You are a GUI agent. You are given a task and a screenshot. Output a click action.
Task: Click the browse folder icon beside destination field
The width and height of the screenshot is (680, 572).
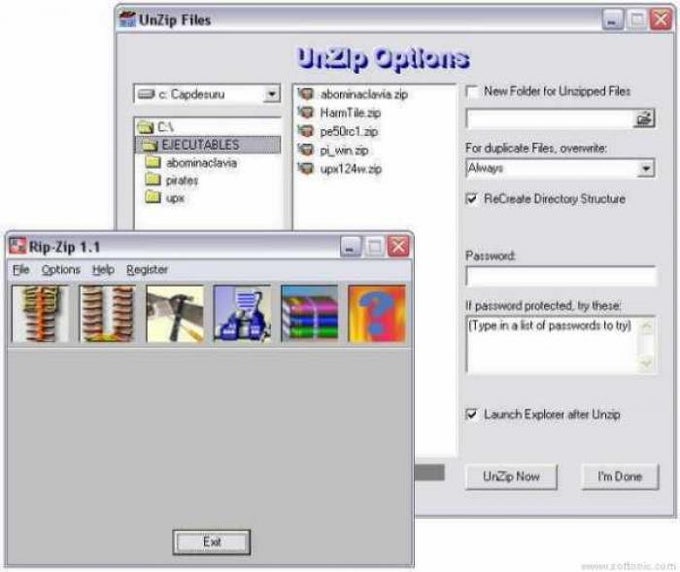[644, 118]
